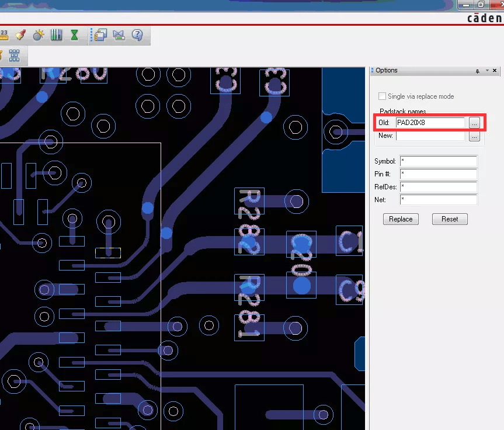Click the cadence logo in the header
Screen dimensions: 504x430
485,18
